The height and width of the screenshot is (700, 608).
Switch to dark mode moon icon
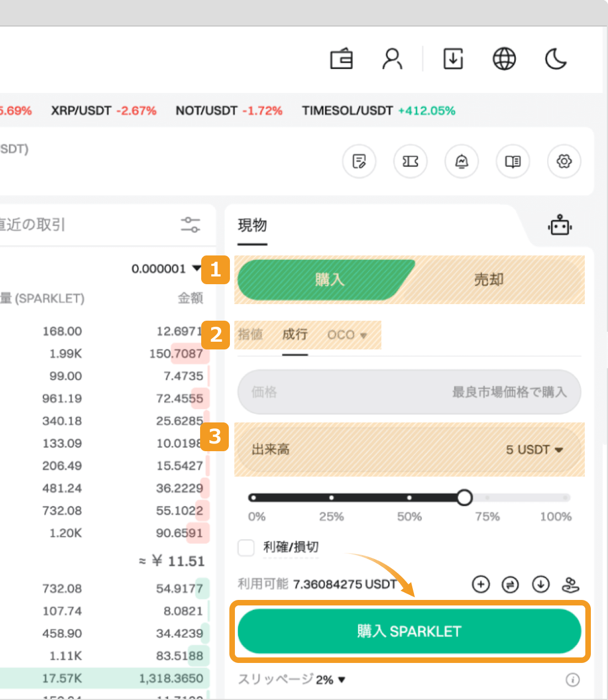pyautogui.click(x=556, y=59)
